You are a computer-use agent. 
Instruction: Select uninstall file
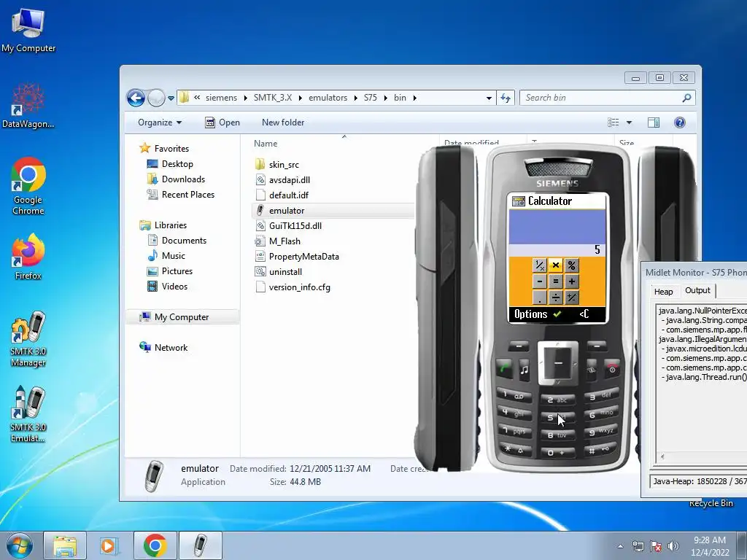point(285,271)
